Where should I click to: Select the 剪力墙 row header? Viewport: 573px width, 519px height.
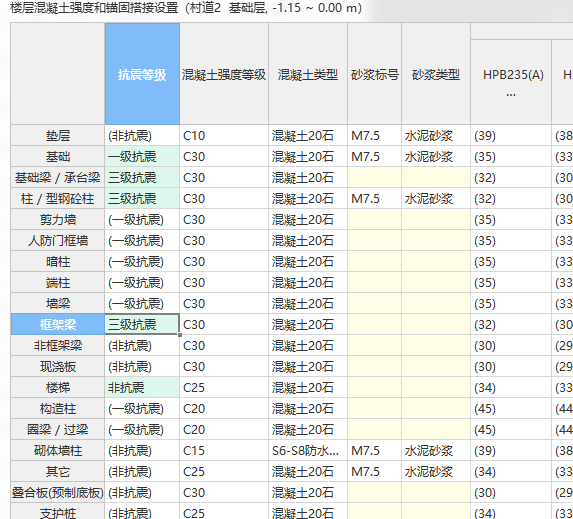(x=58, y=220)
